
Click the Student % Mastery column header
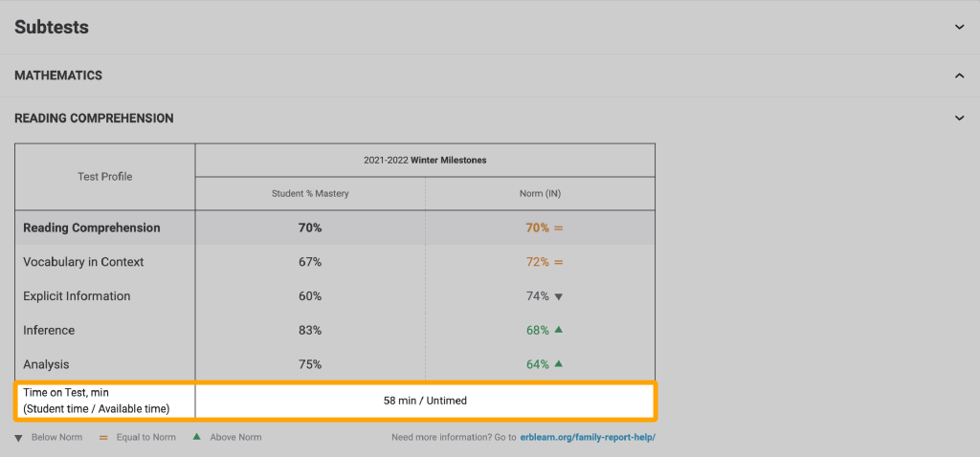pos(310,194)
